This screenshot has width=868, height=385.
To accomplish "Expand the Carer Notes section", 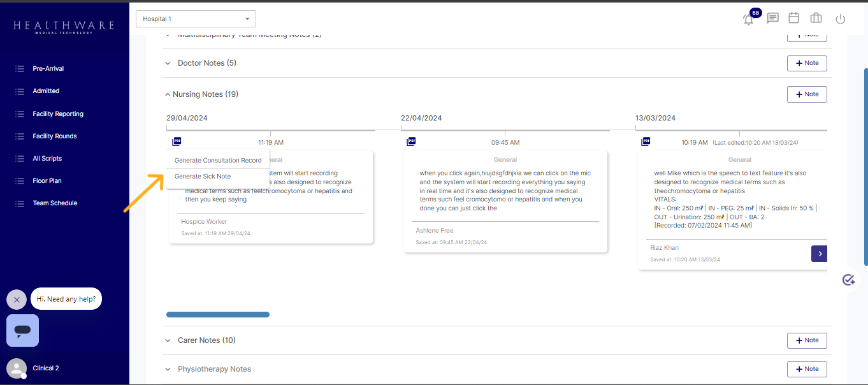I will pyautogui.click(x=168, y=340).
